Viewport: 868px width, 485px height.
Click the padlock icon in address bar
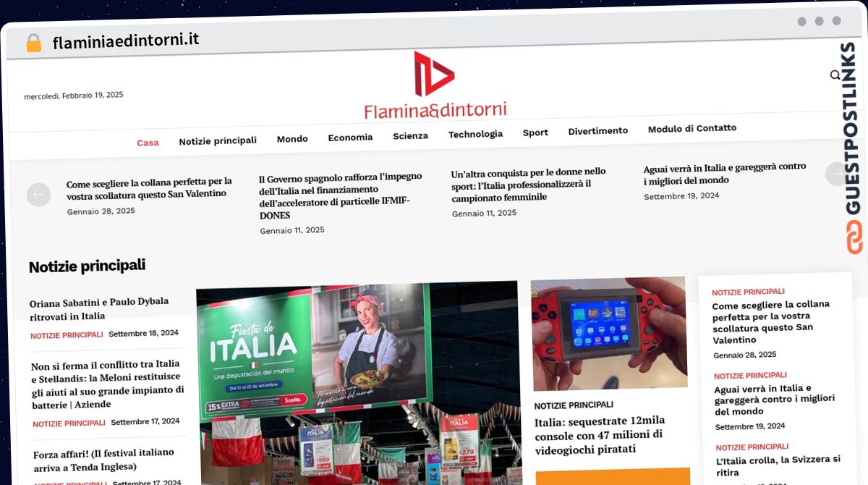tap(34, 43)
